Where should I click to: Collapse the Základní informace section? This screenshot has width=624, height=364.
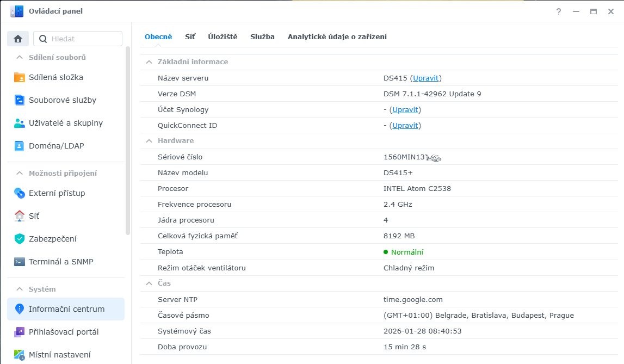coord(149,61)
